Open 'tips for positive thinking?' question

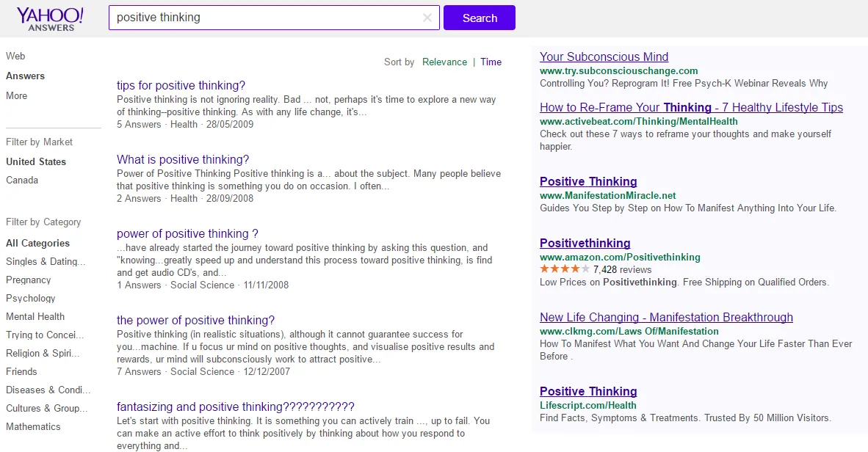coord(181,85)
